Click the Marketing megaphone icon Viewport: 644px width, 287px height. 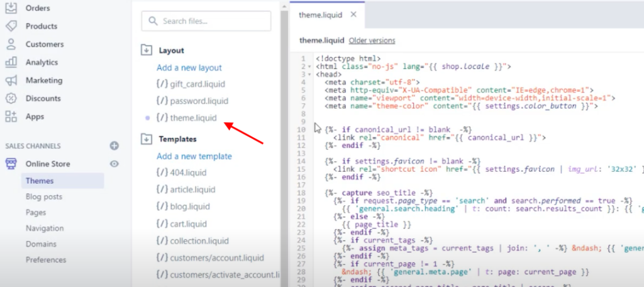(11, 80)
